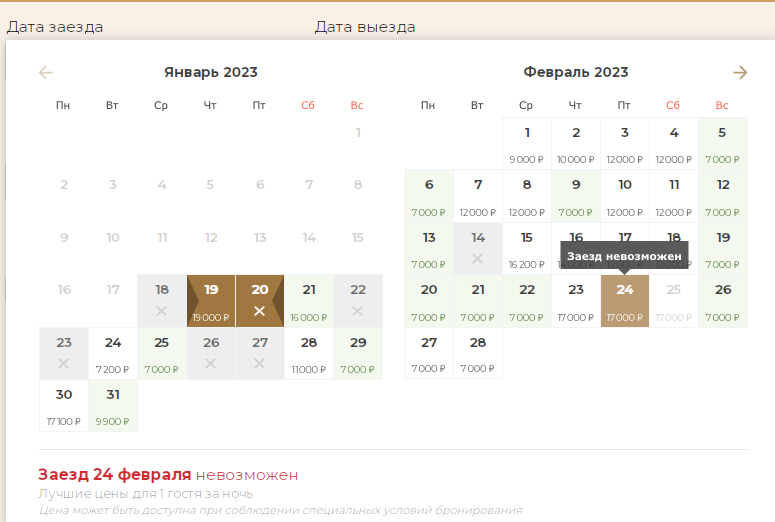Select January 21 priced 16 000 ₽
The image size is (775, 522).
click(x=309, y=300)
